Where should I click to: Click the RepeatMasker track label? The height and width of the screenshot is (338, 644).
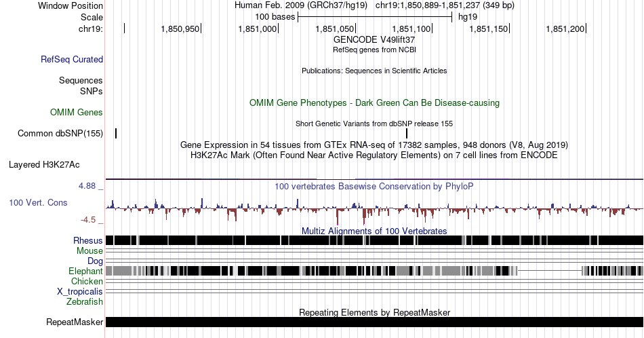click(75, 322)
